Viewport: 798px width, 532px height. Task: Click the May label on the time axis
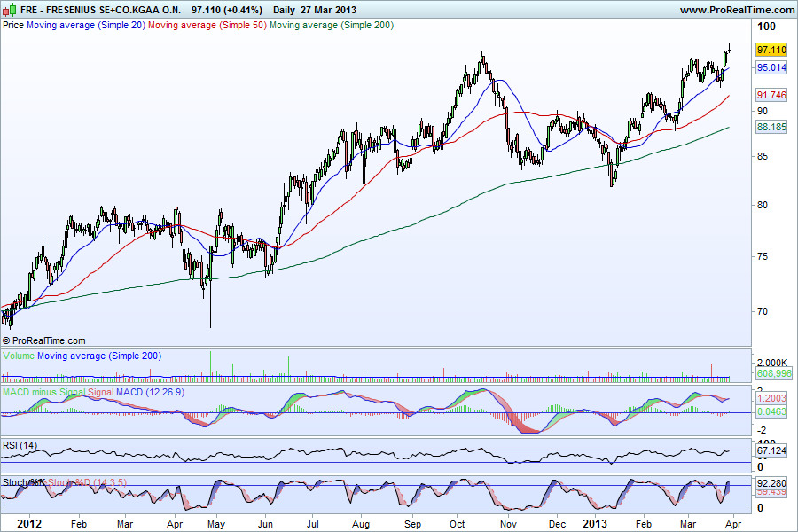pos(216,524)
